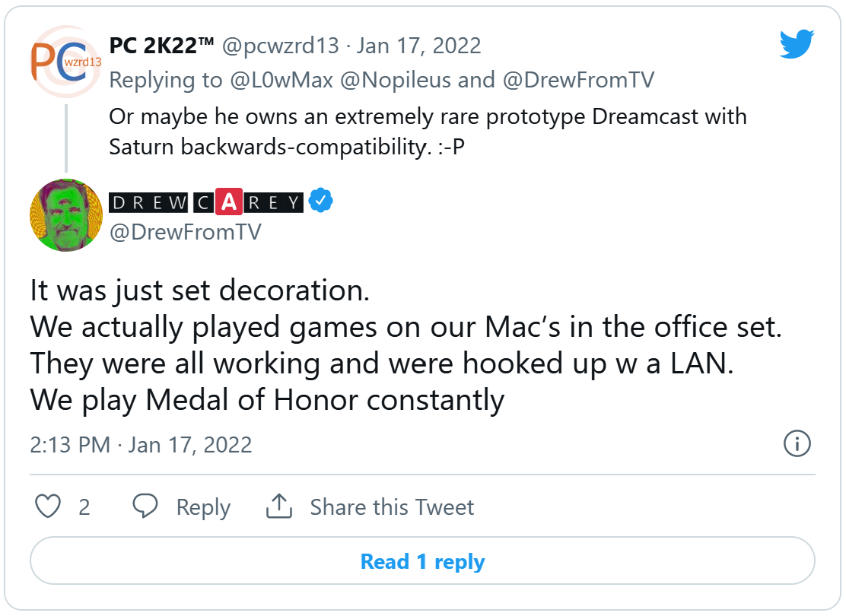Open @DrewFromTV handle below Drew Carey name
The image size is (846, 616).
[185, 233]
